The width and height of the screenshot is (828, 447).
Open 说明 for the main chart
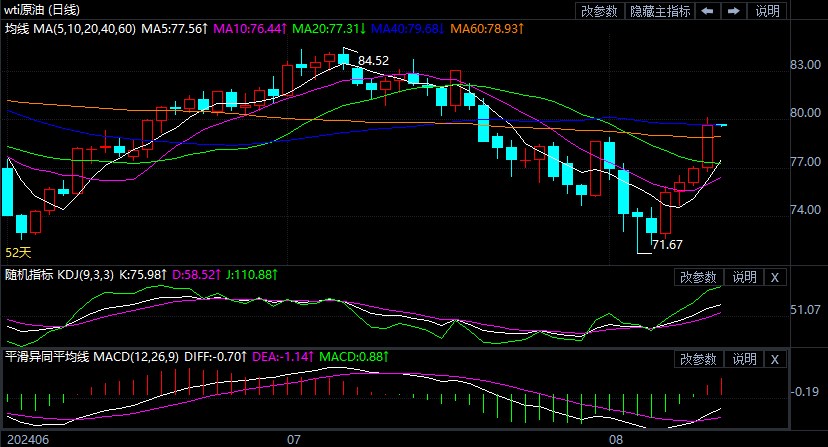pyautogui.click(x=767, y=11)
